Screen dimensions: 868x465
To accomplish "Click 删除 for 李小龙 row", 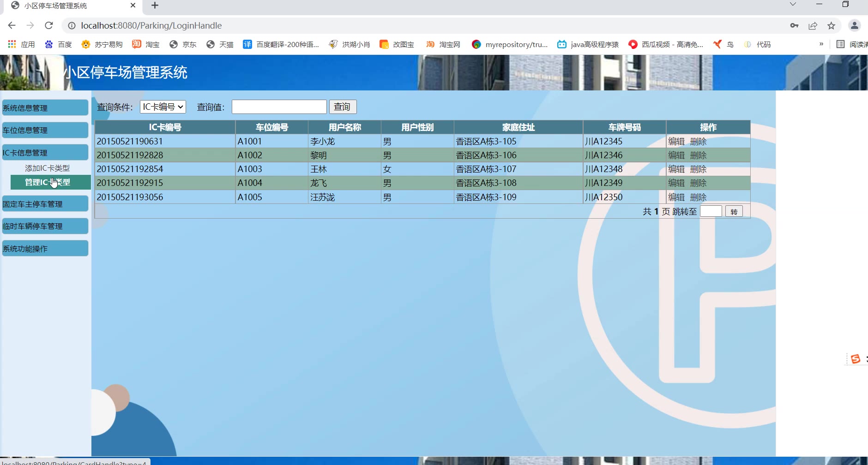I will point(698,141).
